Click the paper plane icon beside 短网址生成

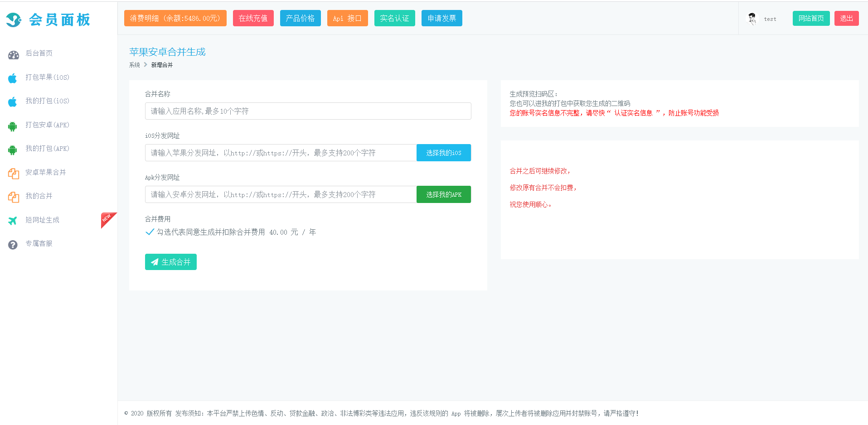point(13,221)
